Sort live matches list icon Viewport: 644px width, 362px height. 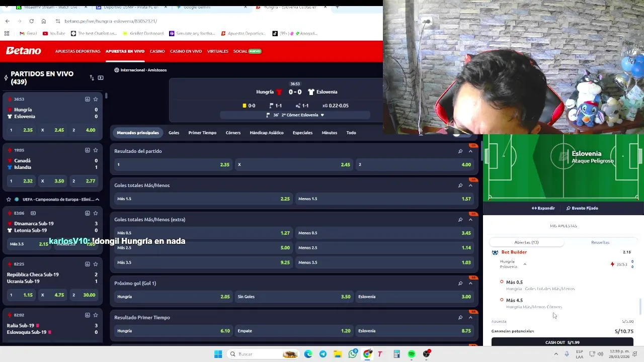[92, 78]
